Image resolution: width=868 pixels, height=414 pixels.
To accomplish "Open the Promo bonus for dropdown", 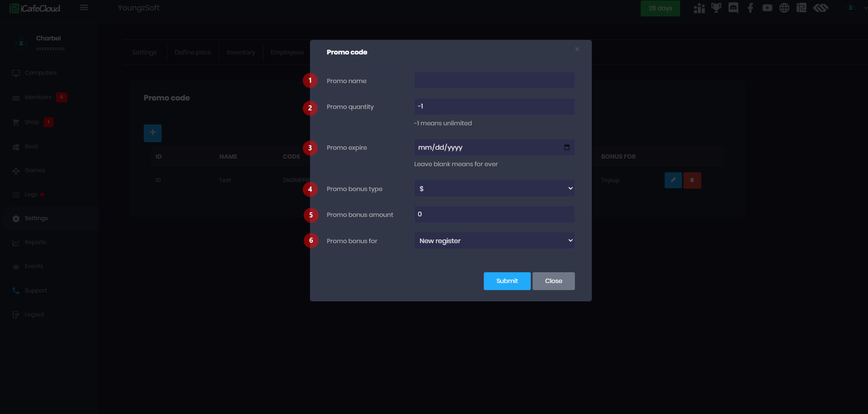I will (x=494, y=241).
